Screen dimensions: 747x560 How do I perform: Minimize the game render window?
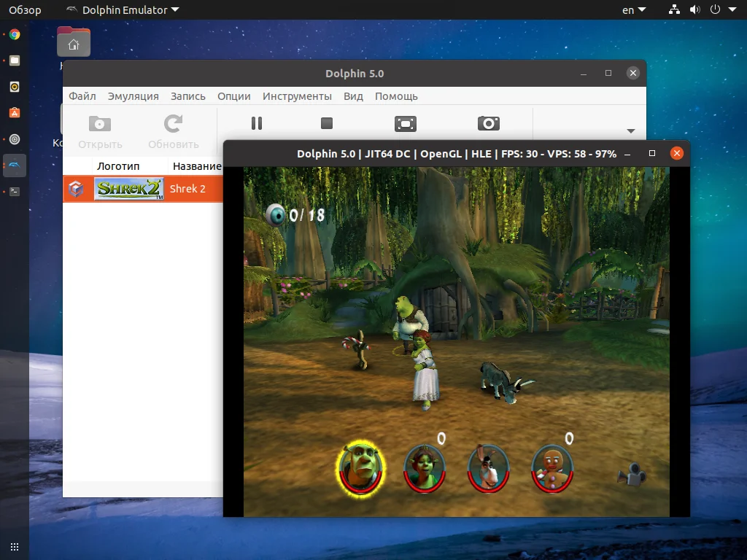[x=627, y=154]
